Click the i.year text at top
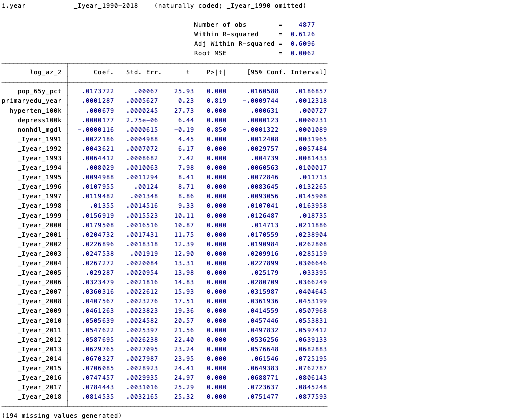Screen dimensions: 510x420 [14, 6]
